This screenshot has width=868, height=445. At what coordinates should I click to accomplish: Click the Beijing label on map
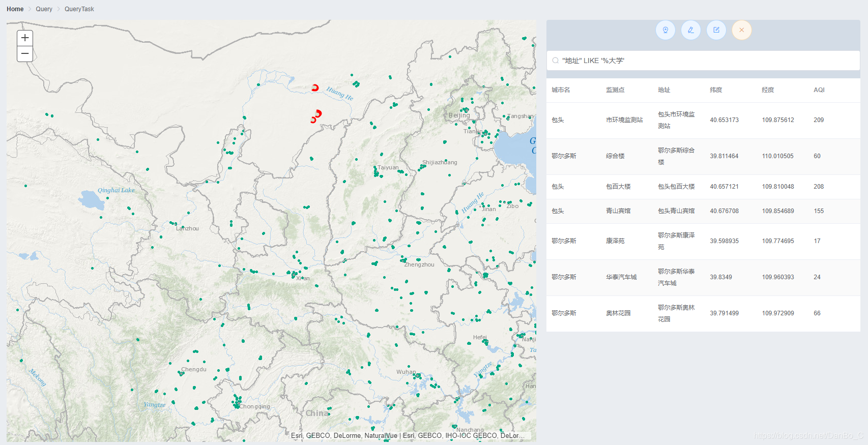pyautogui.click(x=459, y=115)
